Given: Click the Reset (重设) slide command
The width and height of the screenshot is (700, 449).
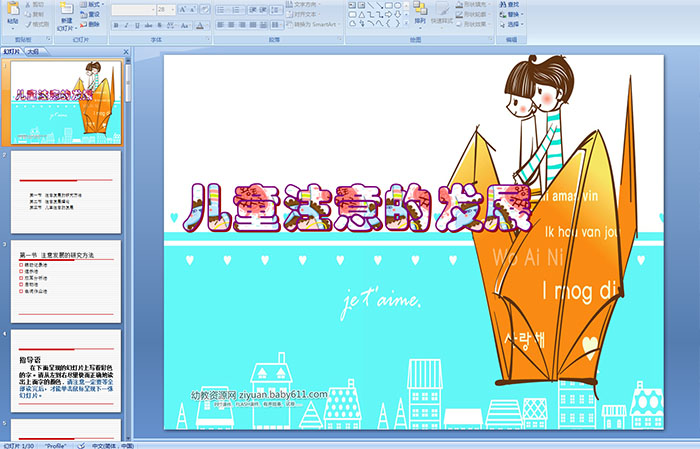Looking at the screenshot, I should tap(91, 14).
